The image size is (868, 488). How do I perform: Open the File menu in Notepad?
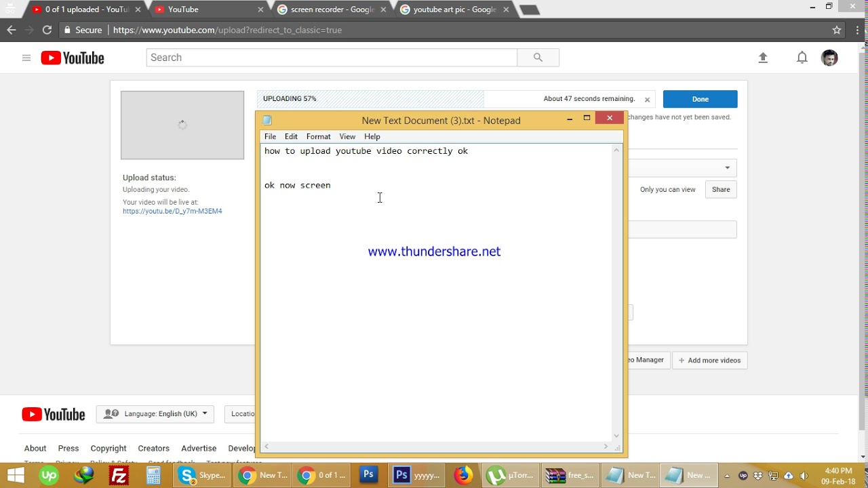pyautogui.click(x=270, y=136)
